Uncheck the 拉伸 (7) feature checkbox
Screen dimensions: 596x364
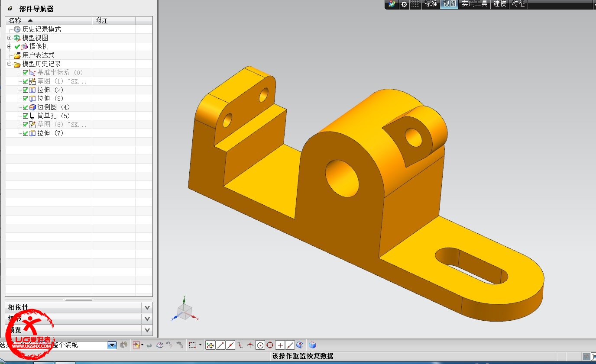pos(26,133)
